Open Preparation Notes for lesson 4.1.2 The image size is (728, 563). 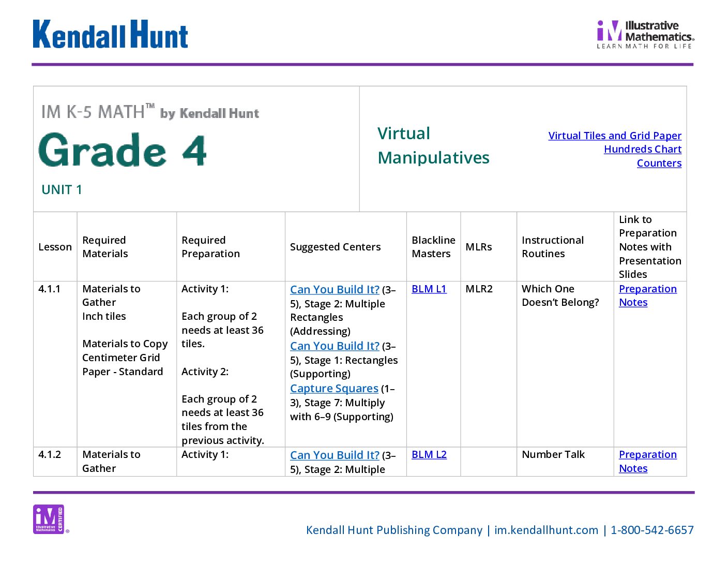pos(648,461)
